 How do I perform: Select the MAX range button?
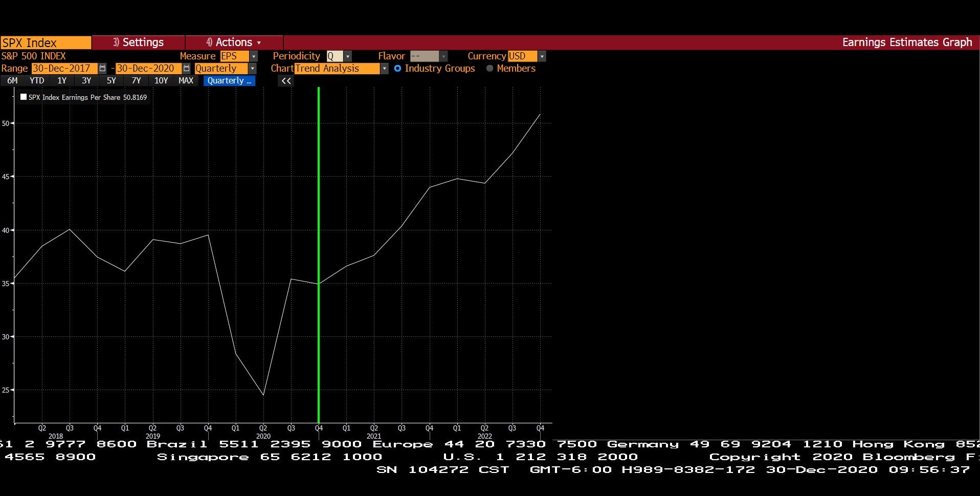(186, 81)
